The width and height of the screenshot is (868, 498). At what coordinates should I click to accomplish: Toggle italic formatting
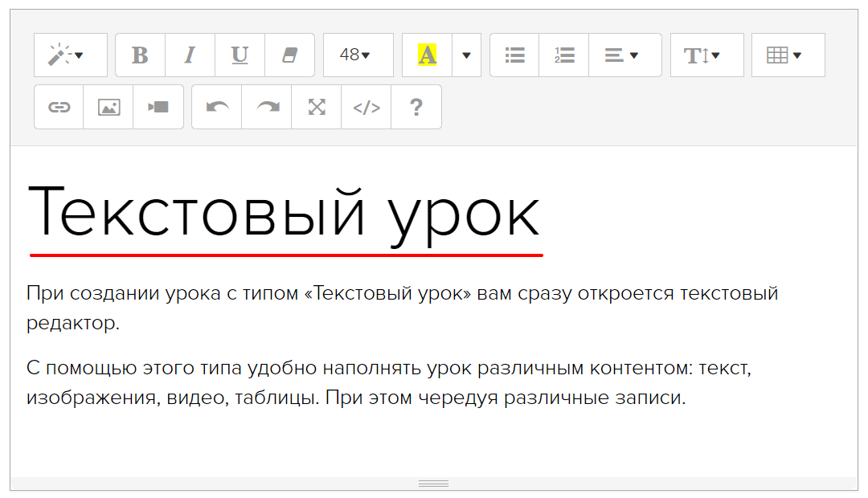190,55
